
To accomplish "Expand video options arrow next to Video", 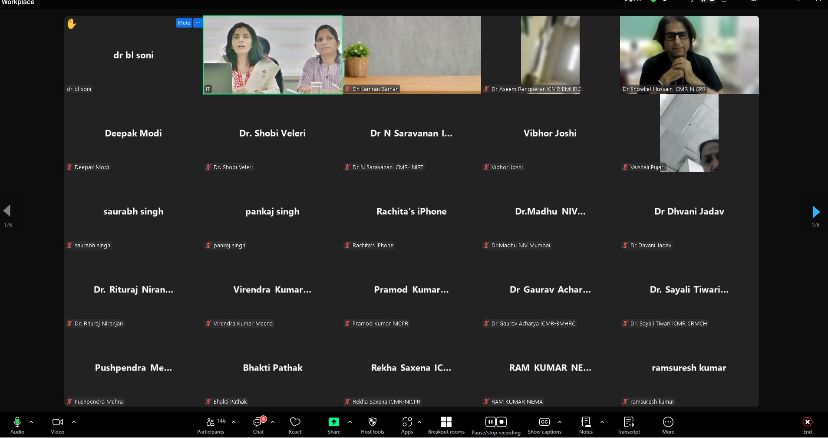I will click(73, 421).
